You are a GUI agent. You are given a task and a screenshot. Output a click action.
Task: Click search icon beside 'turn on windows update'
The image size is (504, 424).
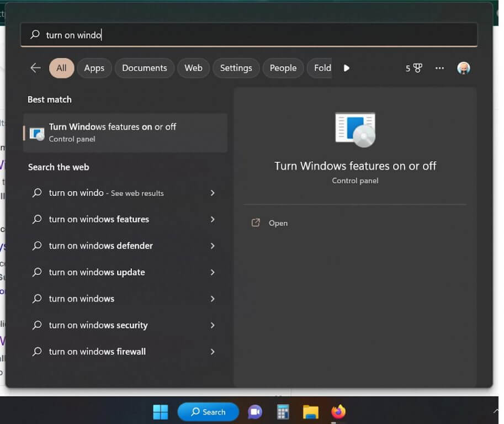37,272
